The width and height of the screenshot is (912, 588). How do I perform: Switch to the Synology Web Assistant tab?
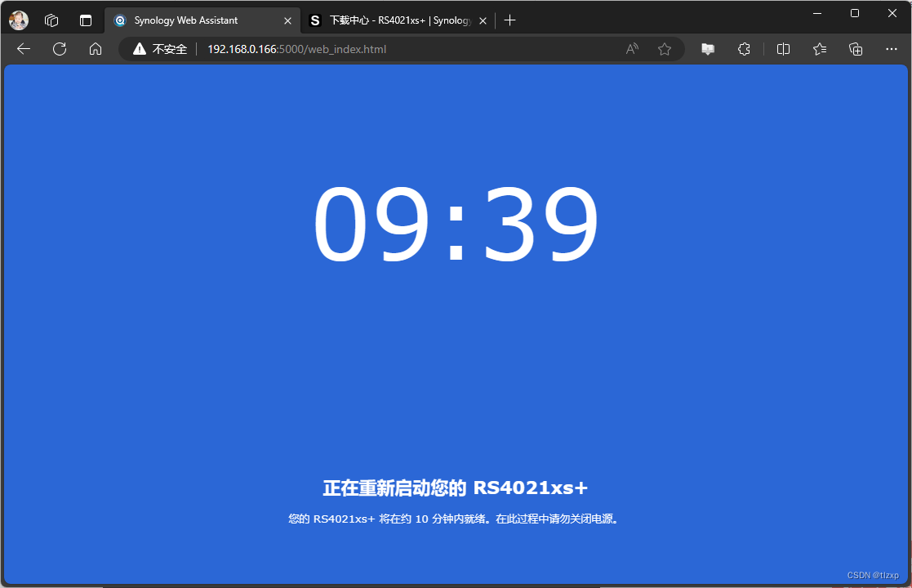(x=202, y=20)
